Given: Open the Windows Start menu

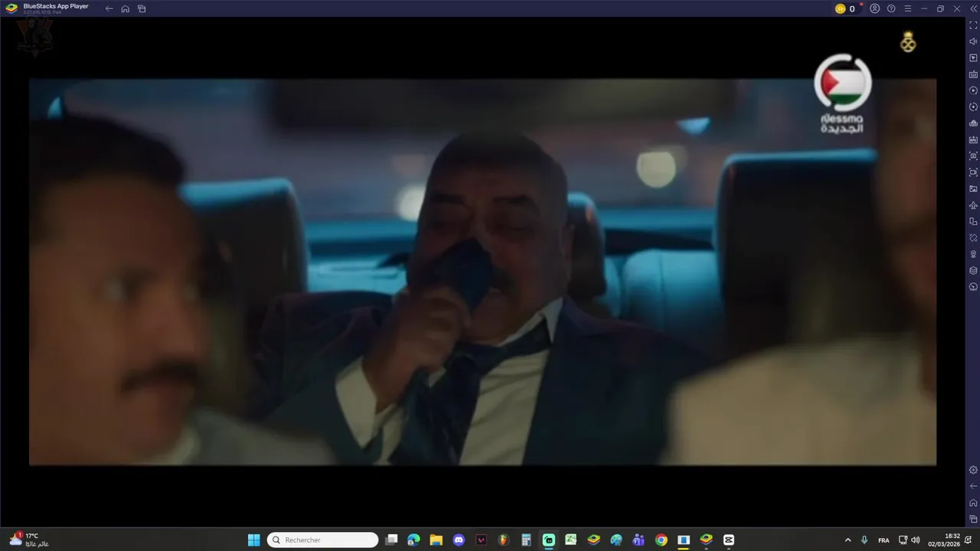Looking at the screenshot, I should click(x=253, y=540).
